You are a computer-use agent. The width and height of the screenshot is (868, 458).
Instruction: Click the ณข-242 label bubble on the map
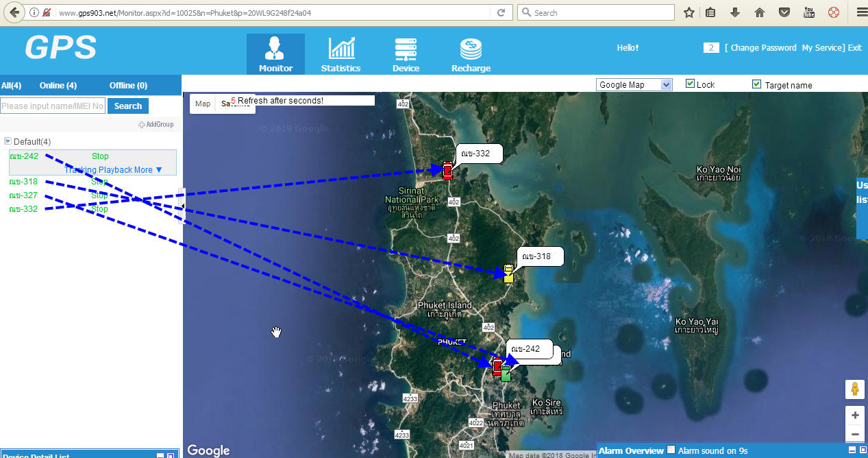click(x=530, y=349)
